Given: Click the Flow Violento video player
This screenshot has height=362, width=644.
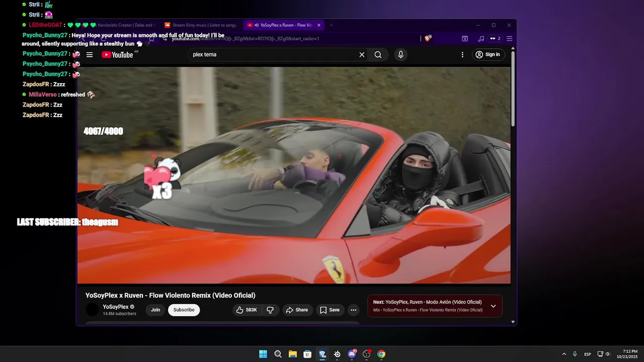Looking at the screenshot, I should tap(294, 175).
